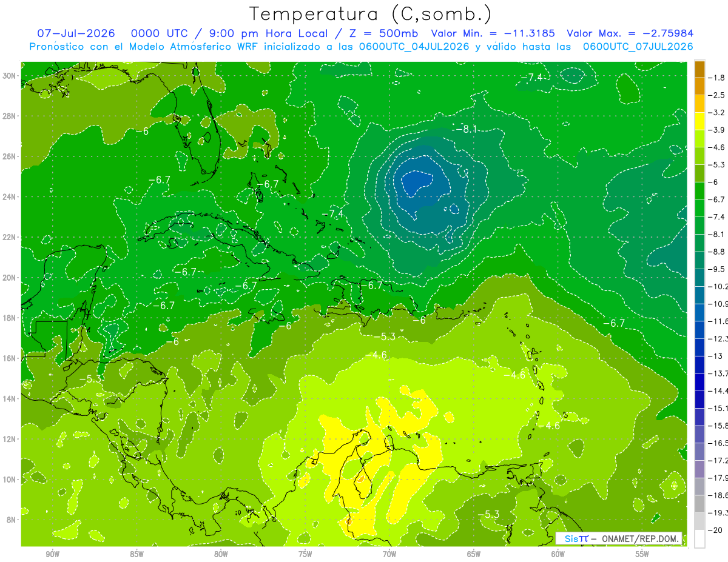
Task: Click the "26N" latitude axis label
Action: tap(10, 156)
